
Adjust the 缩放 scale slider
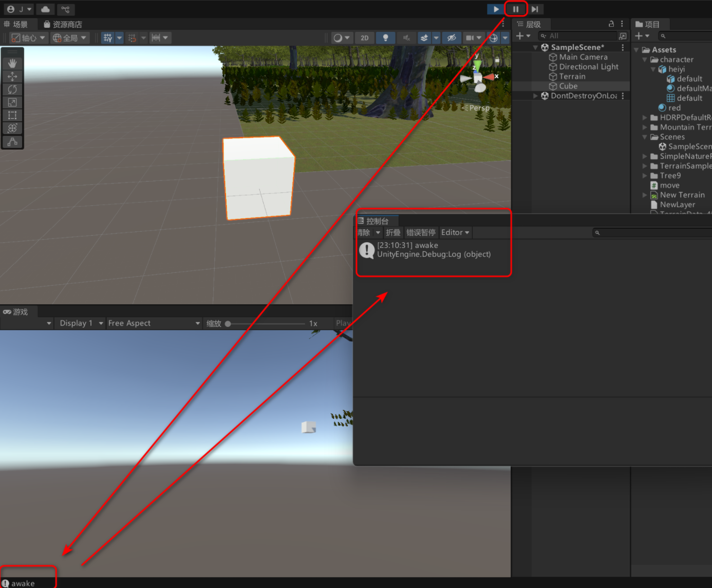(266, 324)
